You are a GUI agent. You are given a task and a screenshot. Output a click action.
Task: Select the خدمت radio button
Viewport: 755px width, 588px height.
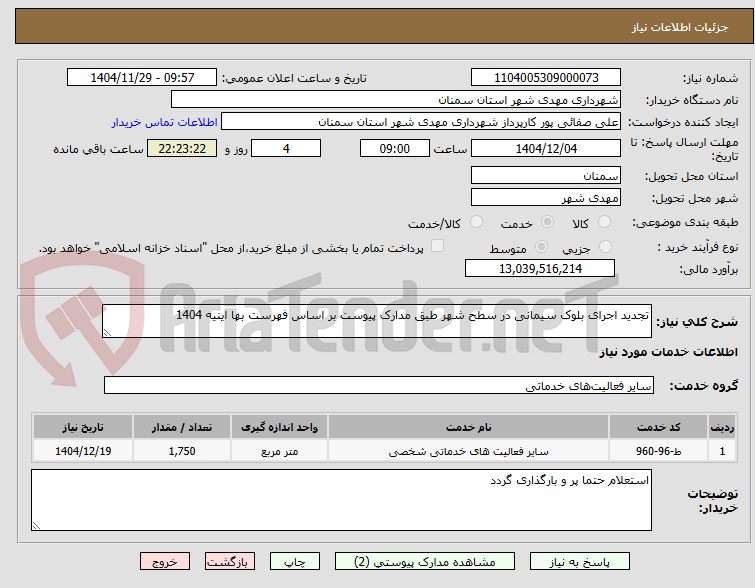coord(547,222)
